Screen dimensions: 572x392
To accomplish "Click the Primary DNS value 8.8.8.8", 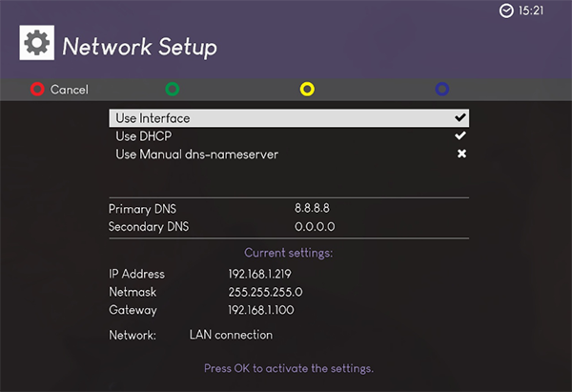I will 312,208.
